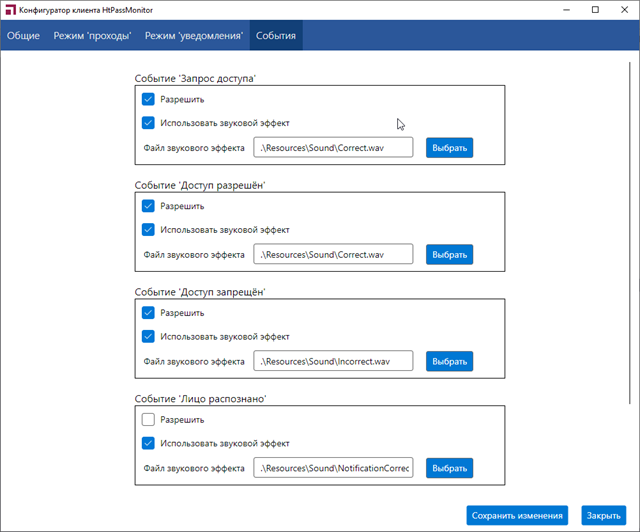Image resolution: width=640 pixels, height=532 pixels.
Task: Click 'Выбрать' for 'Запрос доступа' sound file
Action: click(x=449, y=147)
